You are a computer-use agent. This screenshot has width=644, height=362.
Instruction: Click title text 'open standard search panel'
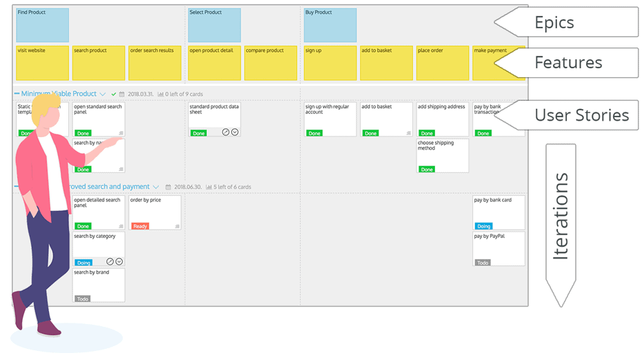tap(98, 109)
